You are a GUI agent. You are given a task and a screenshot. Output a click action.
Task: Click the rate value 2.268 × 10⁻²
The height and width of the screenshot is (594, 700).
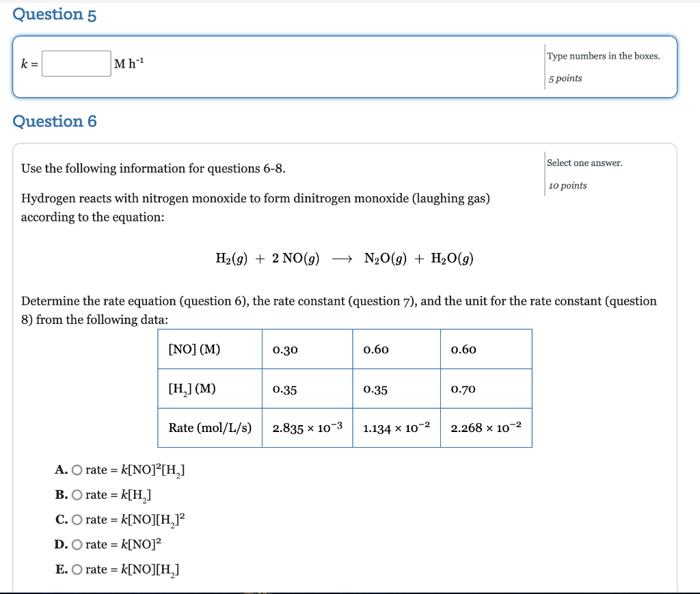486,427
